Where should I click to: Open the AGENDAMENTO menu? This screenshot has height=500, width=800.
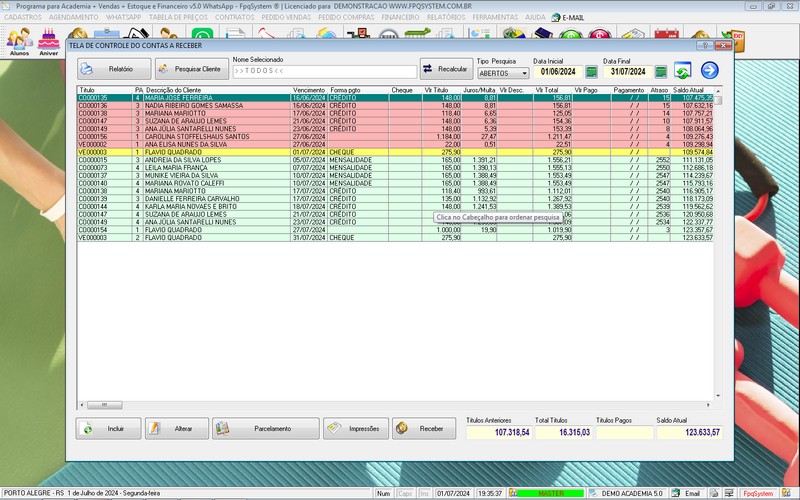point(73,17)
